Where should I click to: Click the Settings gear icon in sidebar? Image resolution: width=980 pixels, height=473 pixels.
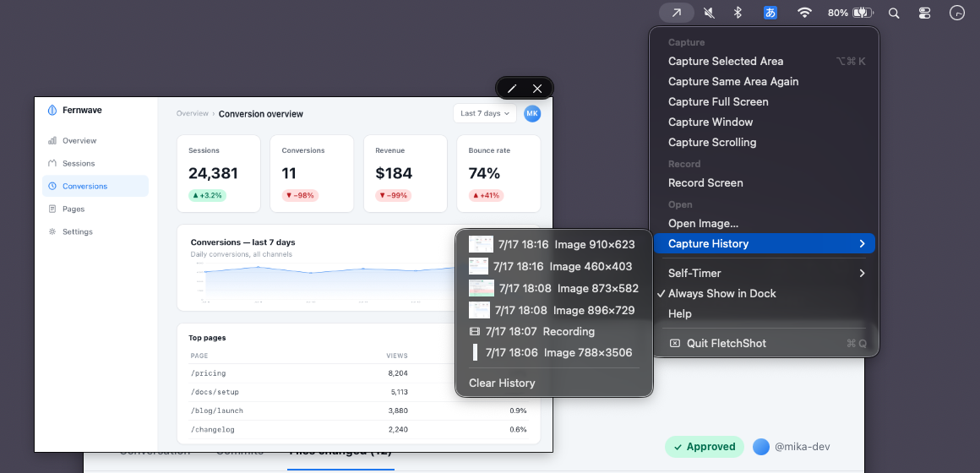pos(52,231)
